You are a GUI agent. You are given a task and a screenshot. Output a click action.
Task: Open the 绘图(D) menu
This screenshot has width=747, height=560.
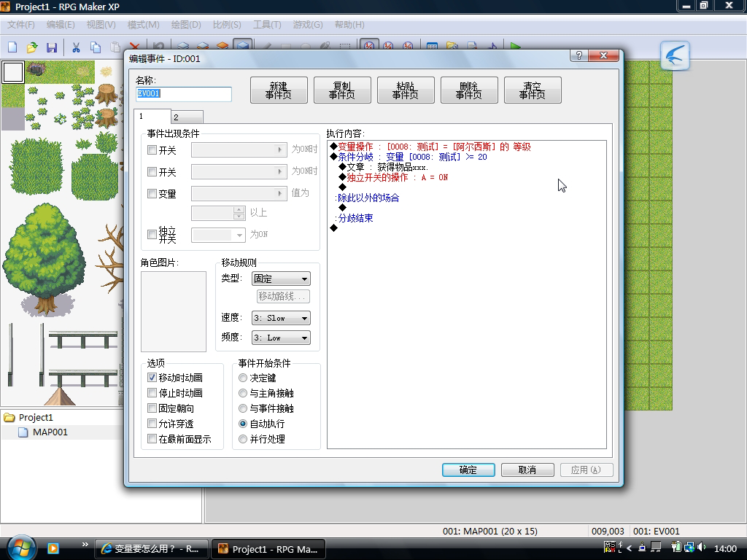(x=186, y=24)
